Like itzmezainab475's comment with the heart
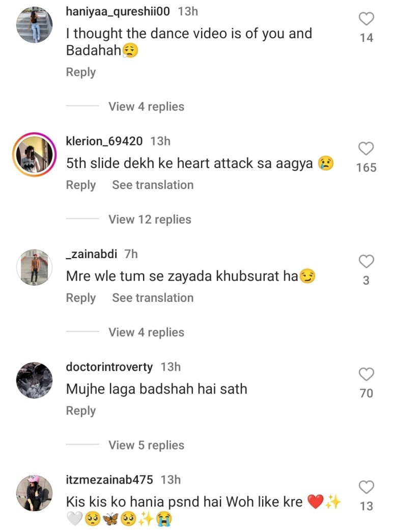Viewport: 397px width, 532px height. (x=366, y=488)
